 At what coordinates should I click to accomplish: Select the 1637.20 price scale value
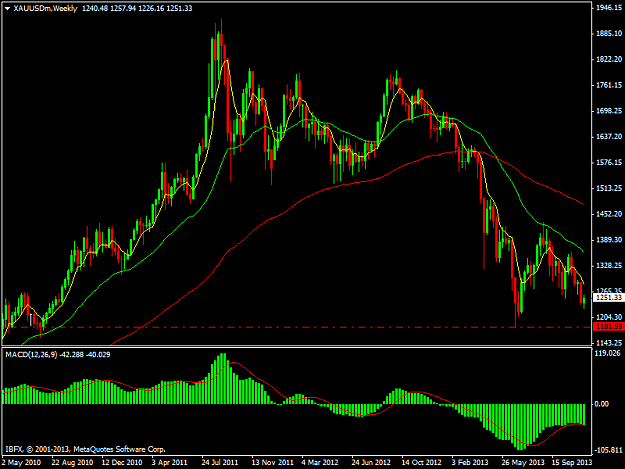pyautogui.click(x=609, y=137)
